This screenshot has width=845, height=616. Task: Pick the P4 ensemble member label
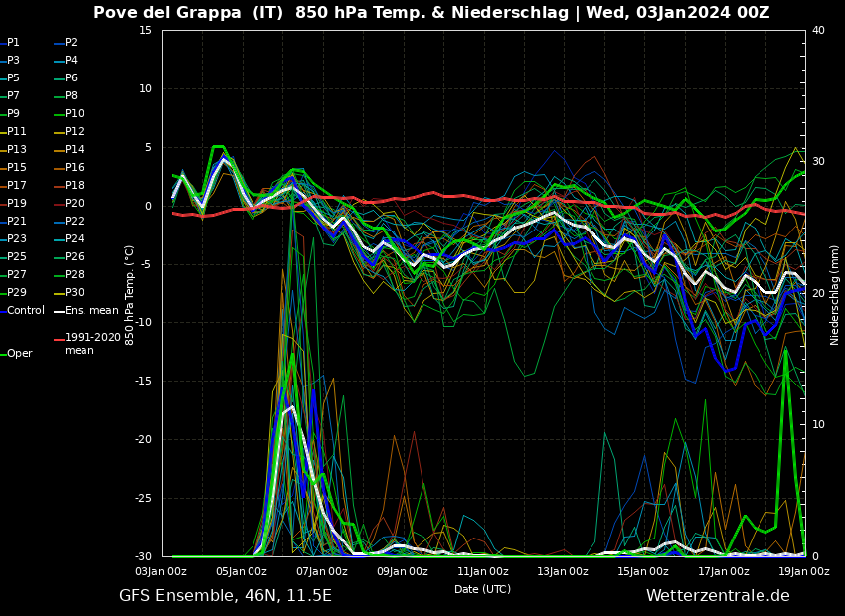coord(72,60)
